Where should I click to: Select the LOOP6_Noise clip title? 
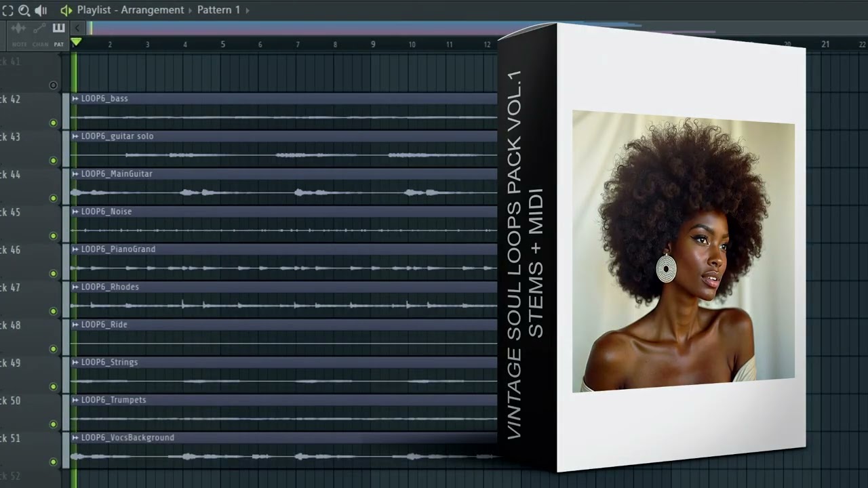point(106,211)
